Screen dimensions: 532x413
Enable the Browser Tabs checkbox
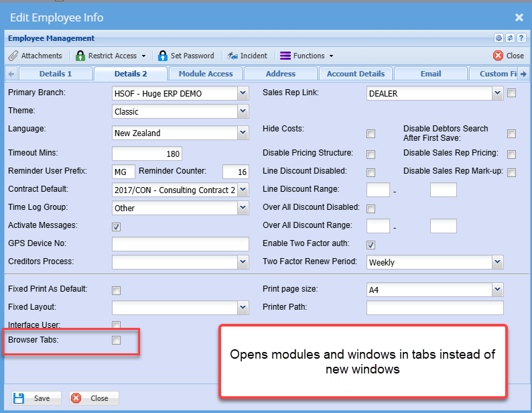pos(117,341)
